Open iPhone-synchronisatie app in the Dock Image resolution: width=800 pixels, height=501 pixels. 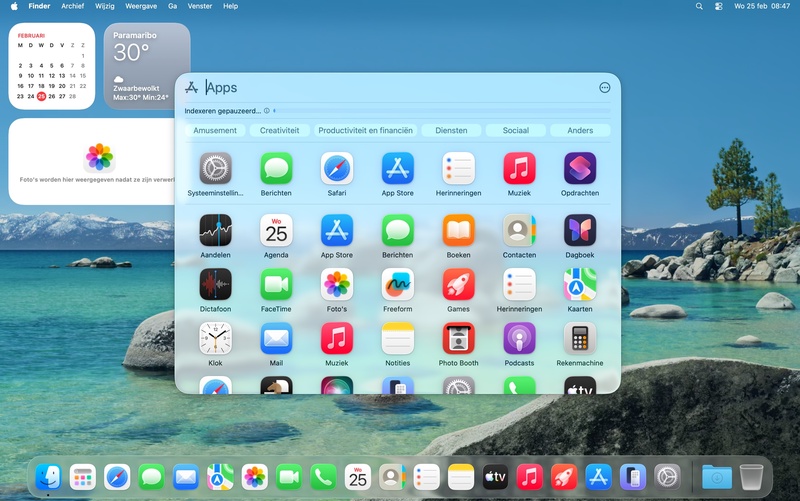coord(633,478)
